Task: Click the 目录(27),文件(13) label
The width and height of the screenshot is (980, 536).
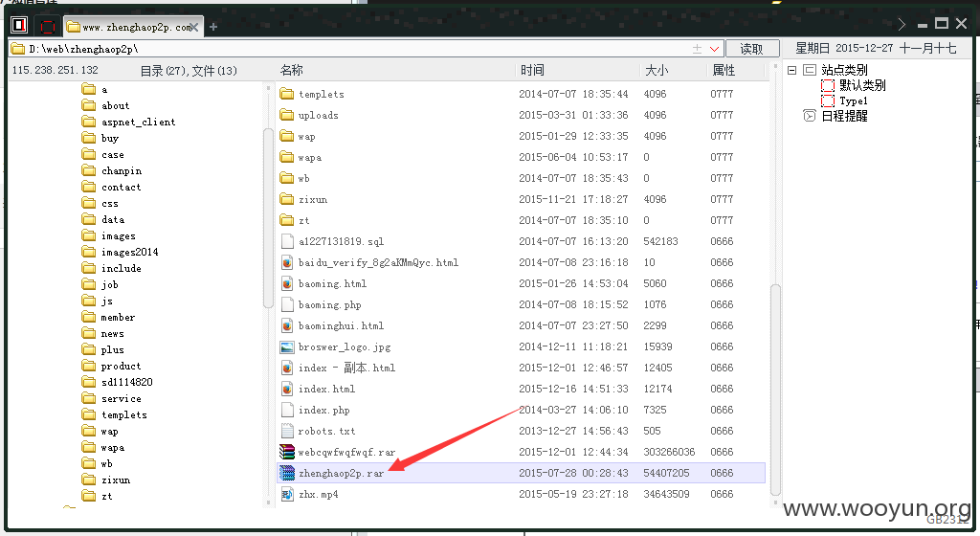Action: (189, 71)
